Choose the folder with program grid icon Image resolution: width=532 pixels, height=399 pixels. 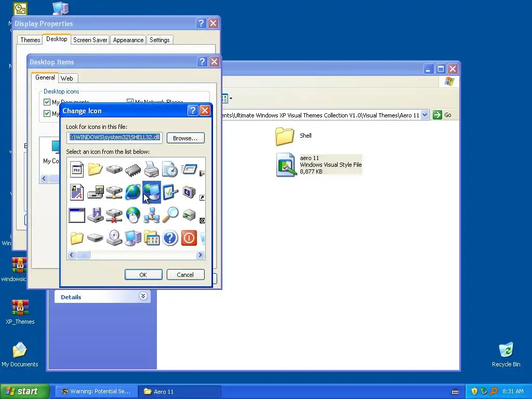(151, 238)
